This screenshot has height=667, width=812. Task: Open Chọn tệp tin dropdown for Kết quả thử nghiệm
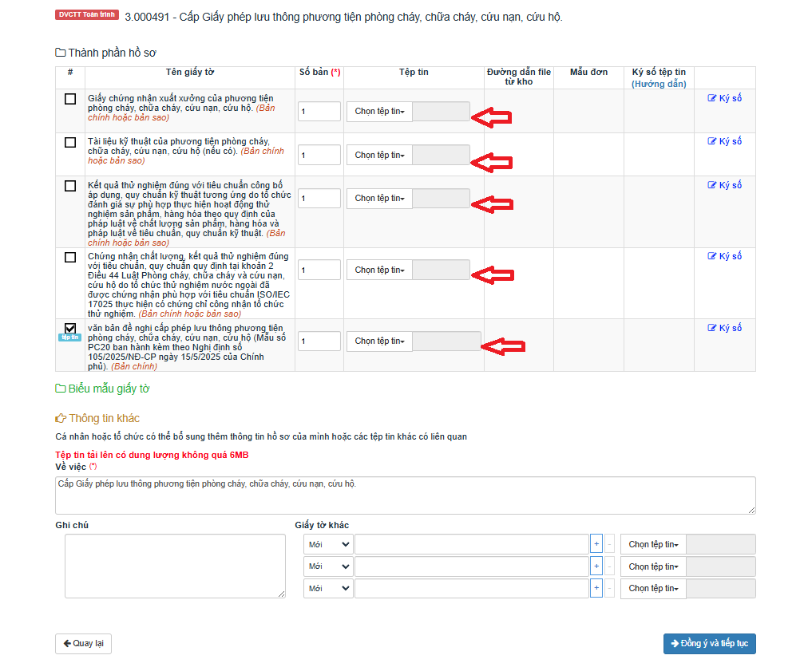click(379, 198)
